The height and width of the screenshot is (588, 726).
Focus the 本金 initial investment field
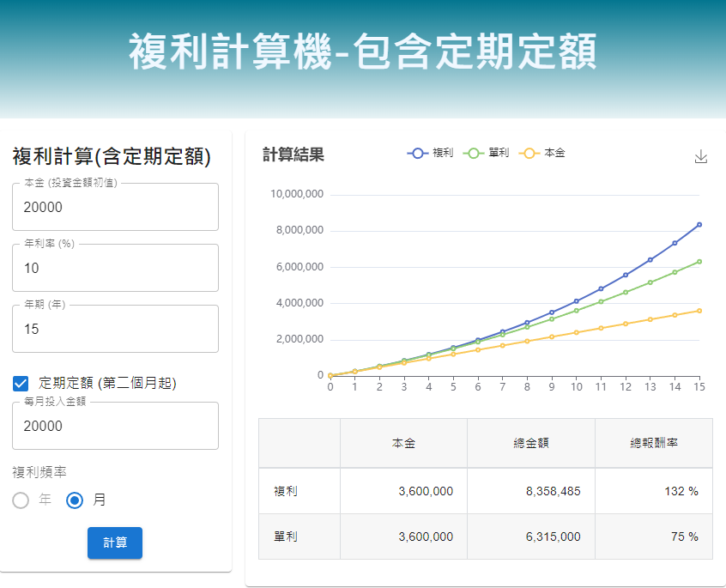pyautogui.click(x=115, y=207)
